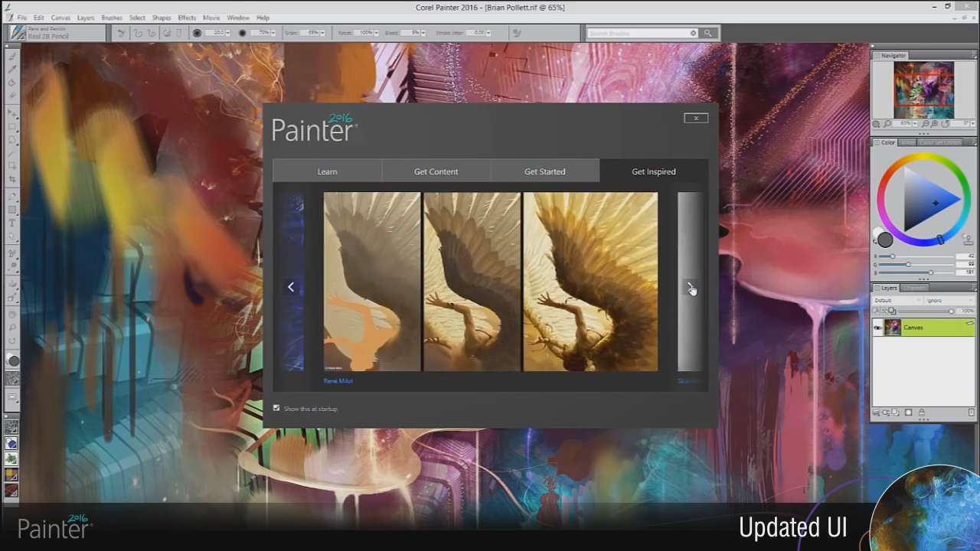Viewport: 980px width, 551px height.
Task: Click the create layer mask icon
Action: 909,412
